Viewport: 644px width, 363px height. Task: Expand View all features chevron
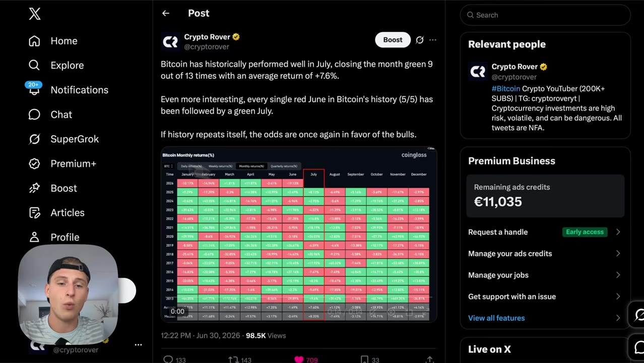tap(618, 318)
